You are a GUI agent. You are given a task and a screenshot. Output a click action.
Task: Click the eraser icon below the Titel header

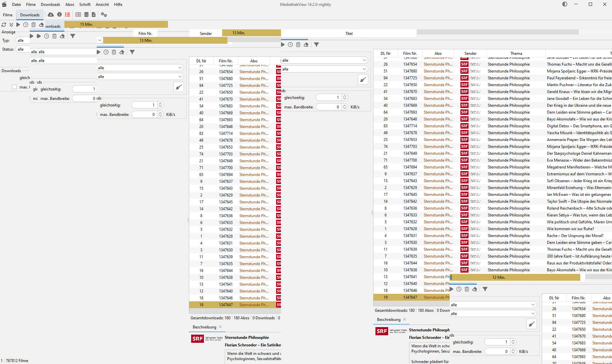306,44
